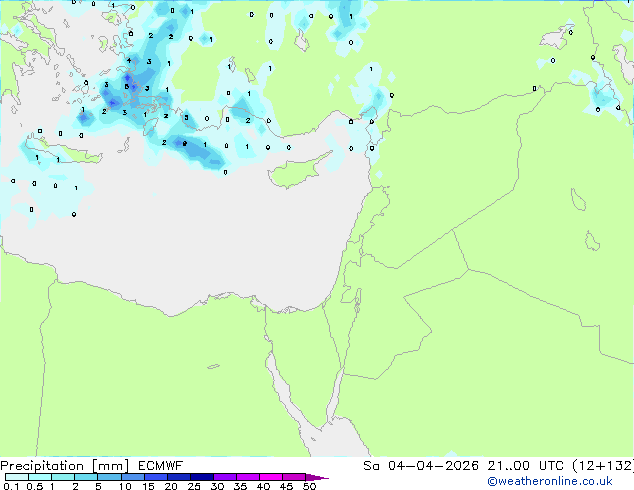Image resolution: width=634 pixels, height=490 pixels.
Task: Click the 20–25 mm dark blue swatch
Action: 179,477
